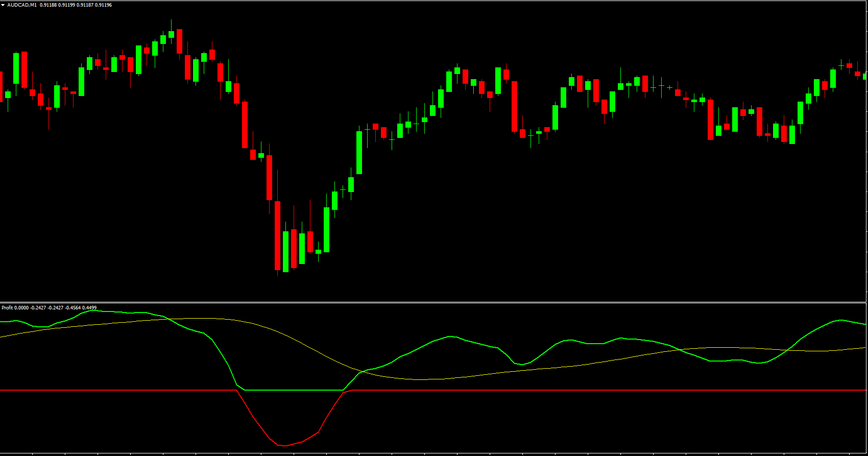Click the time scale along the bottom edge
Screen dimensions: 868x456
tap(434, 454)
